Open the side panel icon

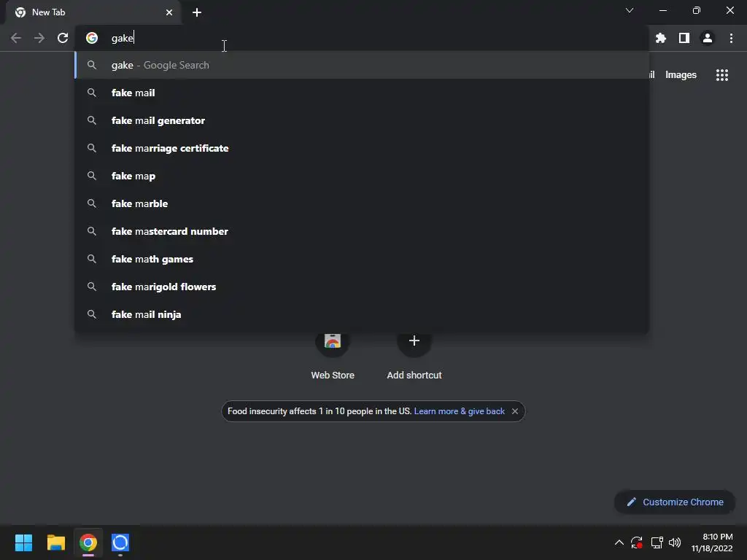(x=684, y=38)
